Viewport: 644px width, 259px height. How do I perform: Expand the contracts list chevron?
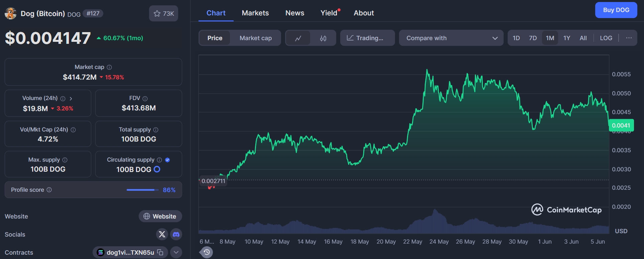(x=176, y=252)
